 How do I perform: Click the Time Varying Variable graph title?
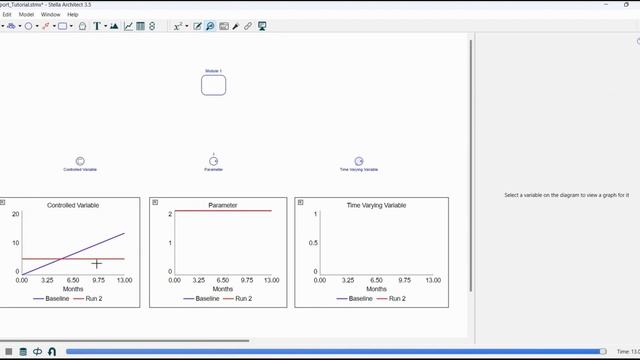point(376,205)
